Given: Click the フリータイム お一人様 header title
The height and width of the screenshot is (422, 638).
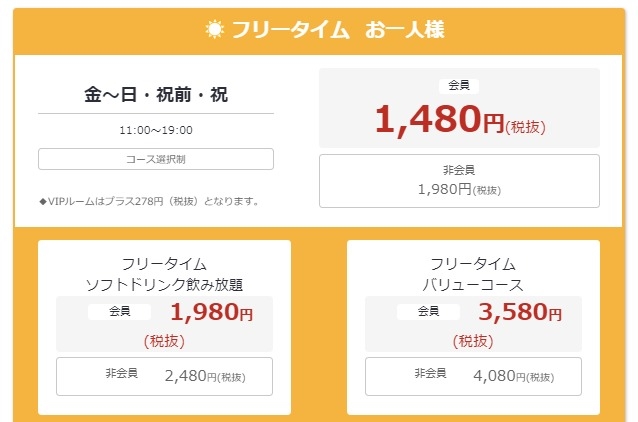Looking at the screenshot, I should click(x=337, y=29).
